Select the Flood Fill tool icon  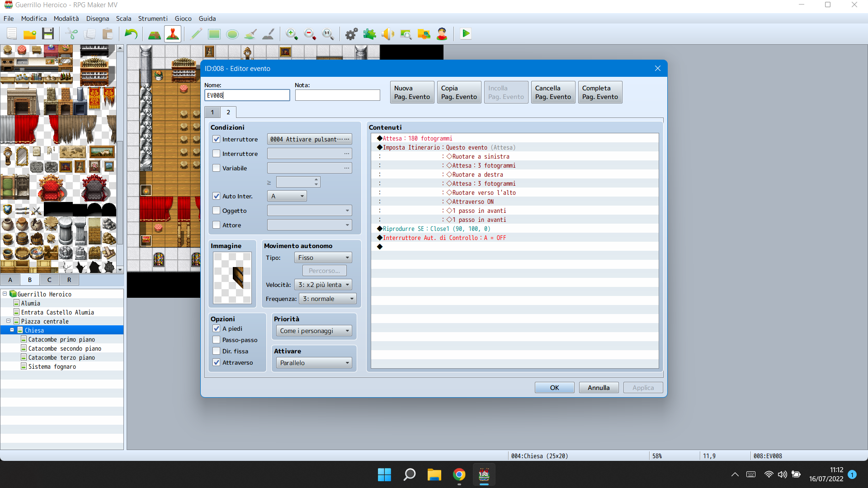tap(251, 34)
